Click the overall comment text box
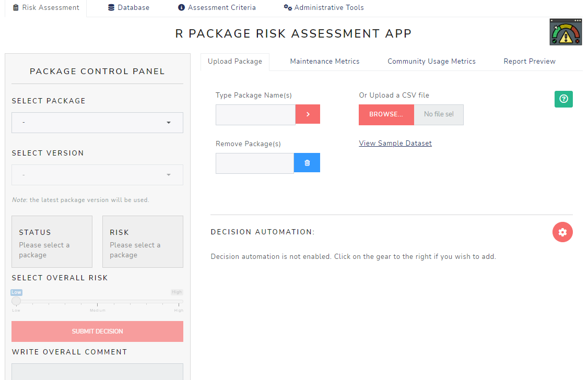The height and width of the screenshot is (380, 588). point(97,373)
